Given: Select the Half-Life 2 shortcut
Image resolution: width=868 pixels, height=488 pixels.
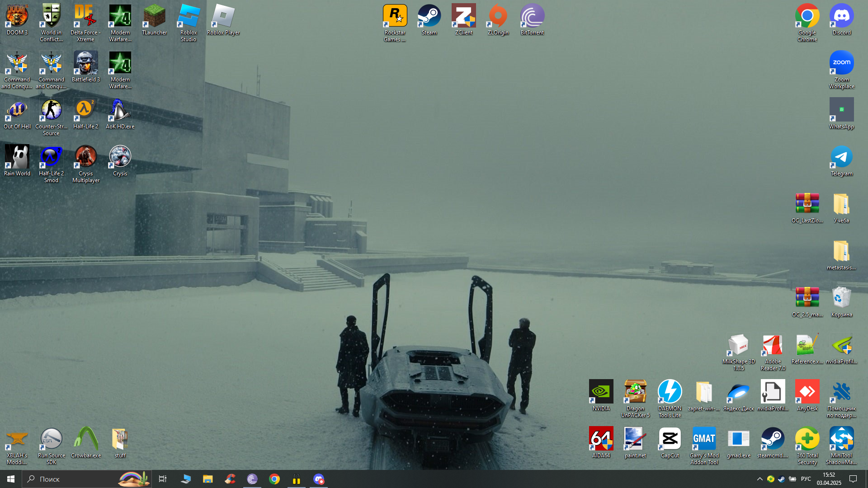Looking at the screenshot, I should coord(85,114).
